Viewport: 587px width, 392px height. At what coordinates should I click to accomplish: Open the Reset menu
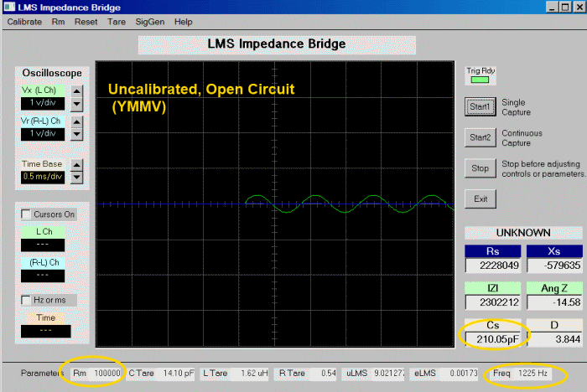tap(86, 22)
